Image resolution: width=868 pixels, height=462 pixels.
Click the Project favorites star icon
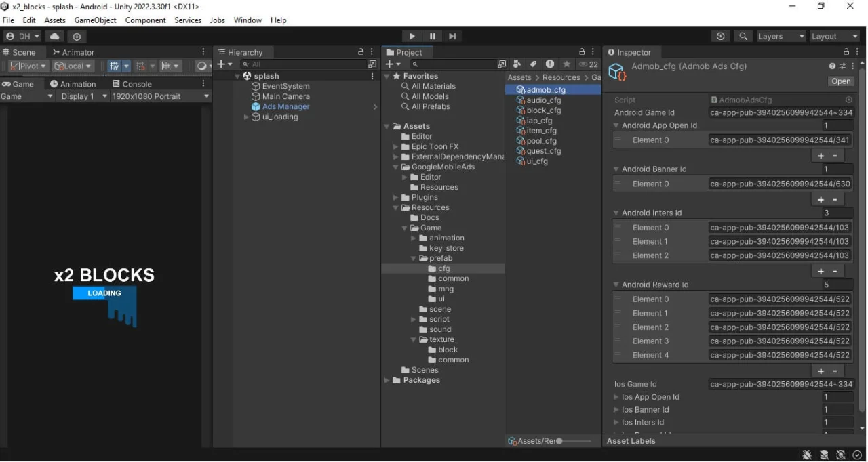[x=566, y=64]
